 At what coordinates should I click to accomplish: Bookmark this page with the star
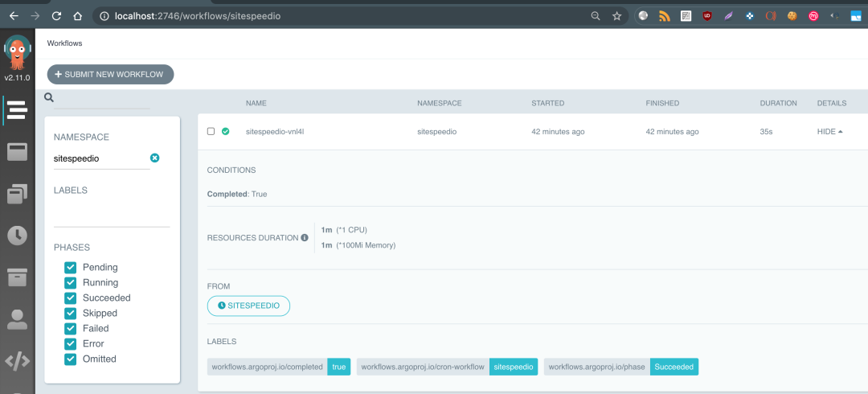pos(616,16)
